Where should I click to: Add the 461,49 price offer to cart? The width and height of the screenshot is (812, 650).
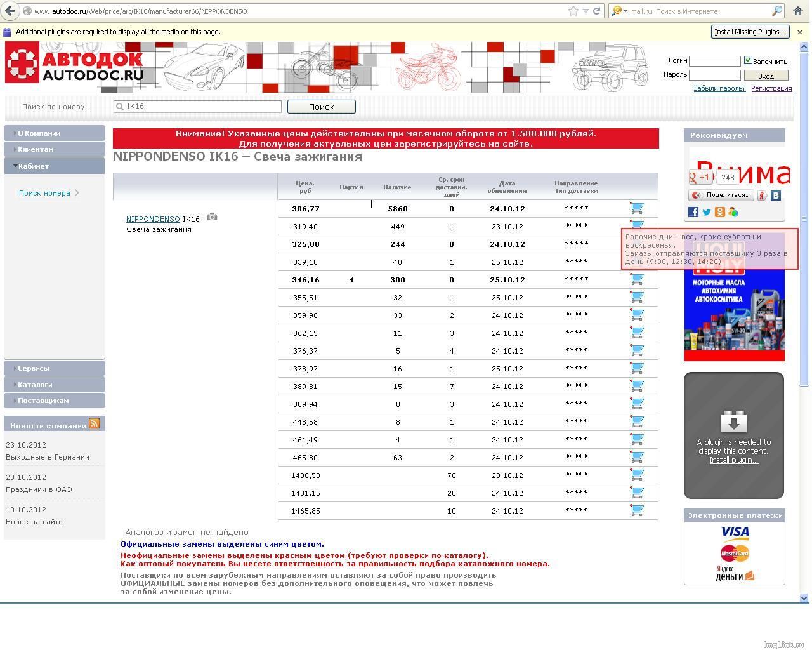(x=637, y=439)
